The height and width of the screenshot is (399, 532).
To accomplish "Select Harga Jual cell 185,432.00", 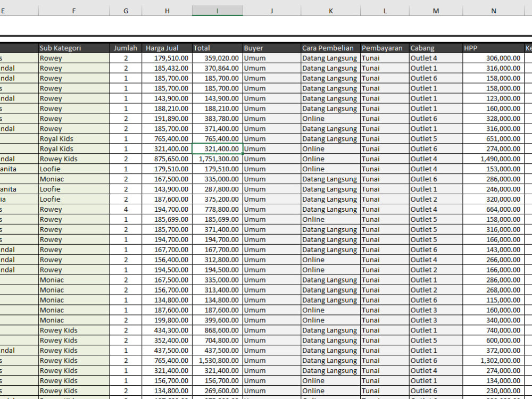I will 167,68.
